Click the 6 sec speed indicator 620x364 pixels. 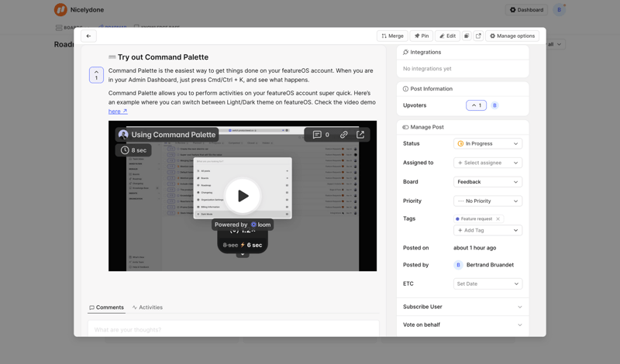click(x=255, y=246)
